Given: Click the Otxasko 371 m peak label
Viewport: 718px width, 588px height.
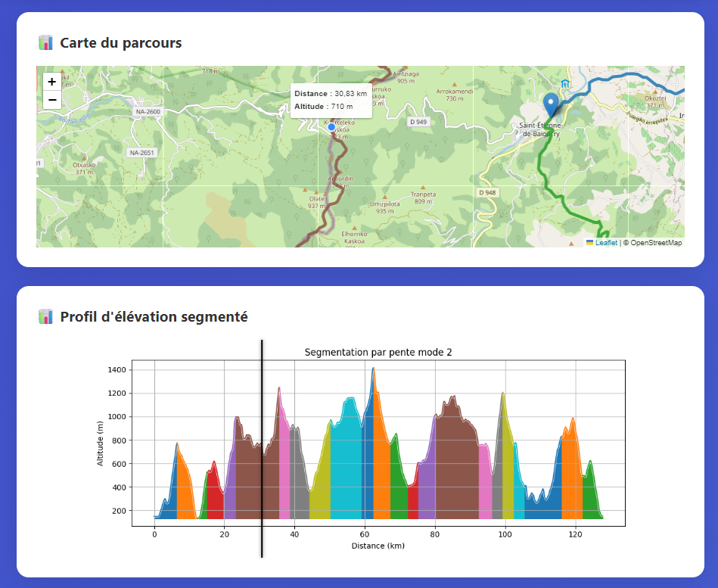Looking at the screenshot, I should 84,168.
